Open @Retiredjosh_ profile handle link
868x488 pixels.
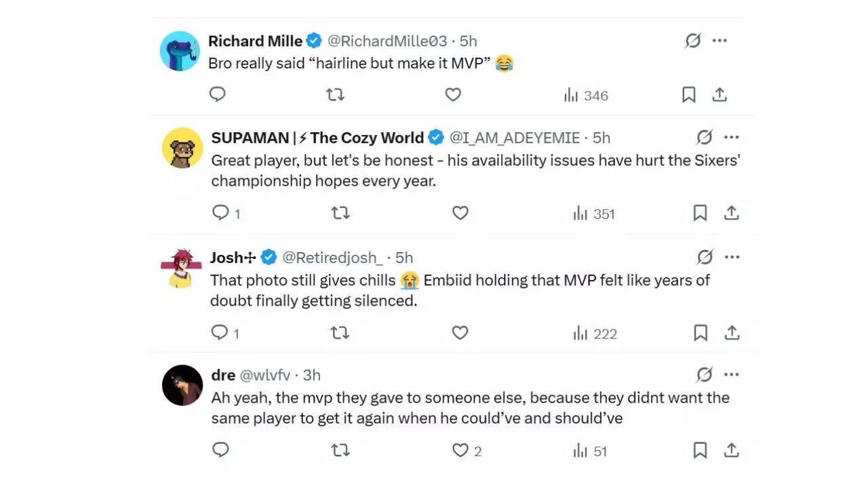point(332,258)
